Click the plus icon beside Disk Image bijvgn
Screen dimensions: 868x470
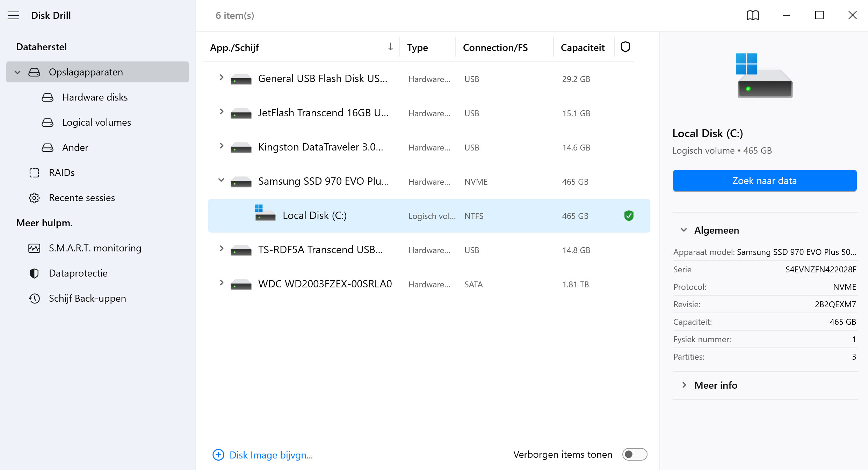[218, 455]
